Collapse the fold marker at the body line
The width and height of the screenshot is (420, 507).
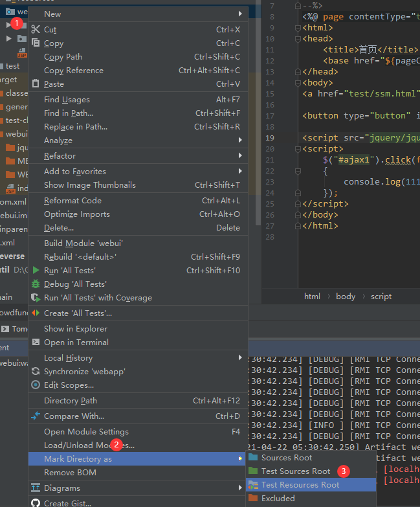298,83
